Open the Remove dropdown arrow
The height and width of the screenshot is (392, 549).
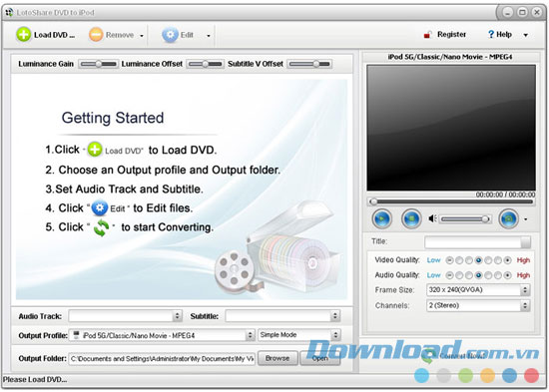point(142,35)
